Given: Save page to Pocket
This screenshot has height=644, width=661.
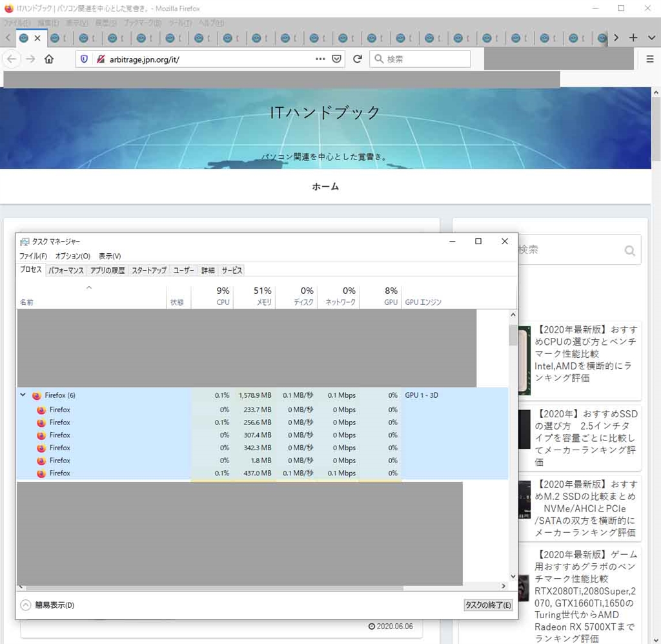Looking at the screenshot, I should (x=336, y=59).
